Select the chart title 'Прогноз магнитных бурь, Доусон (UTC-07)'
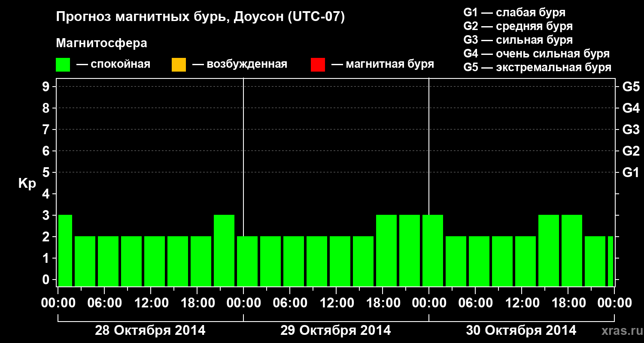 tap(200, 18)
